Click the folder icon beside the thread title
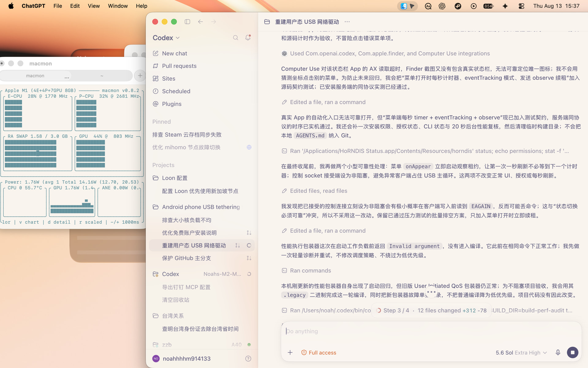The height and width of the screenshot is (368, 588). (x=267, y=22)
